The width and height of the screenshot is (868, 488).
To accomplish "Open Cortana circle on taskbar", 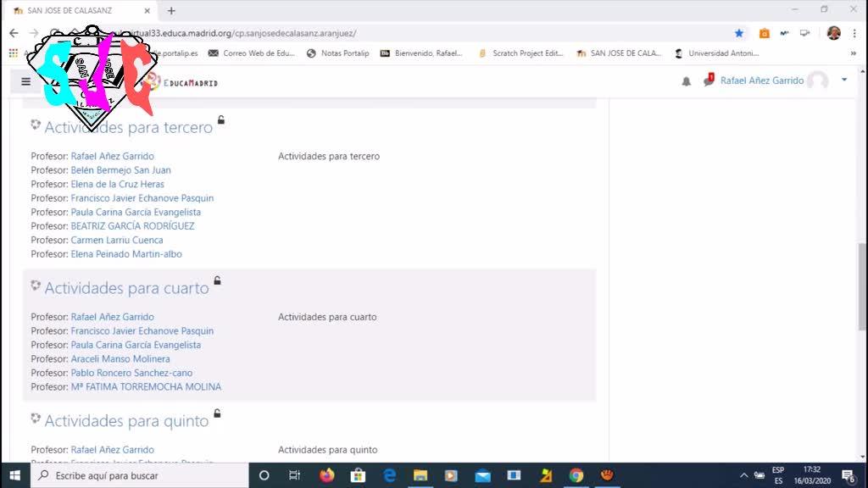I will click(x=264, y=475).
